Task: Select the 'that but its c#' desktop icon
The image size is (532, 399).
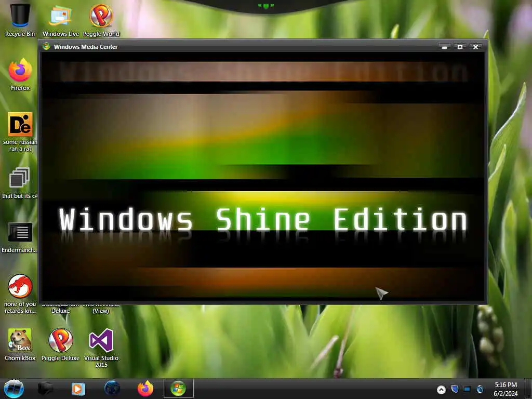Action: [19, 182]
